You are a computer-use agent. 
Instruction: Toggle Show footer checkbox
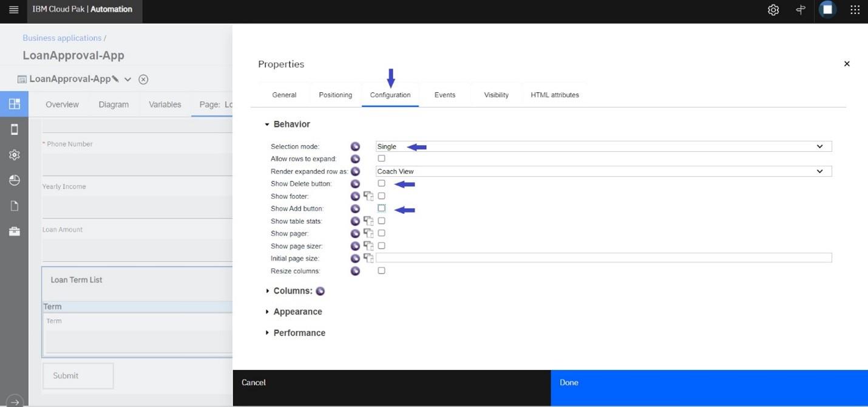(381, 196)
